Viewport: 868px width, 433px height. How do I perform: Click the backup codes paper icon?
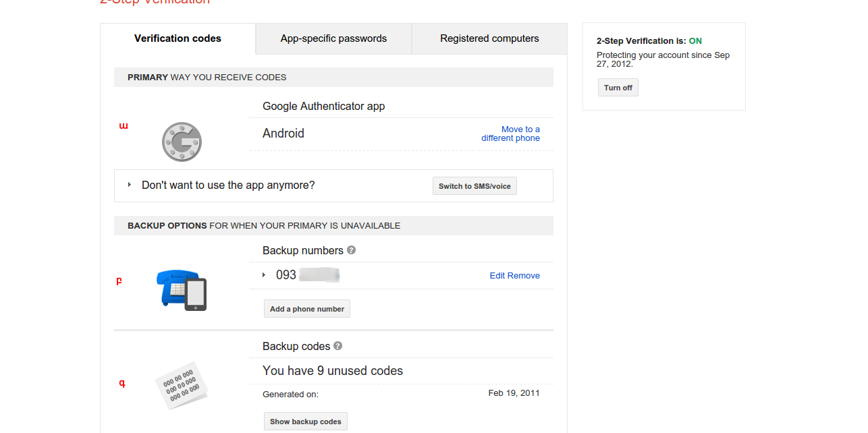tap(182, 385)
